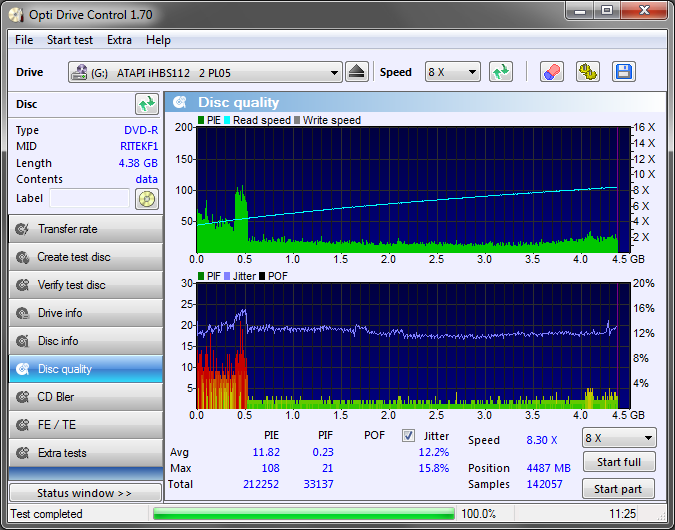Click the Opti Drive Control title bar icon

click(16, 15)
